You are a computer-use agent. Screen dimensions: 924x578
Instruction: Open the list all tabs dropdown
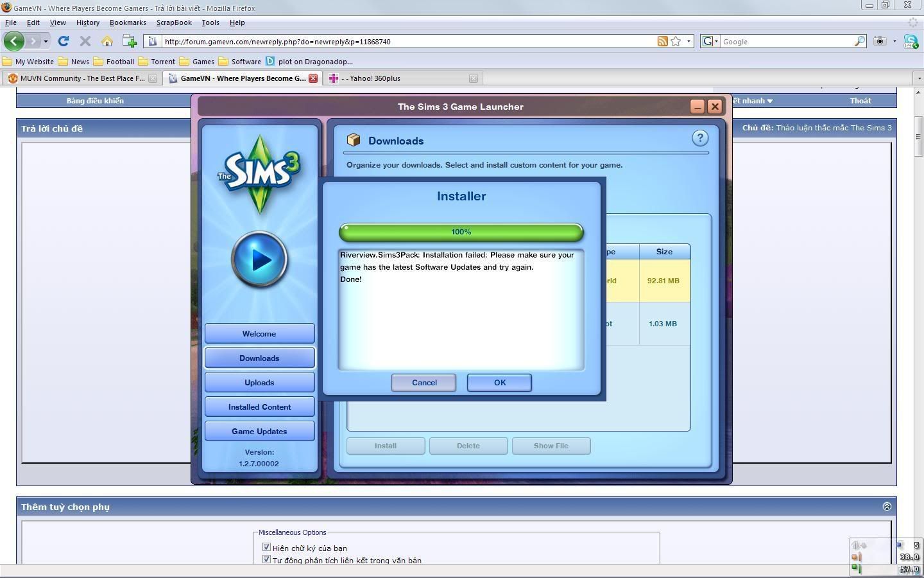tap(918, 78)
